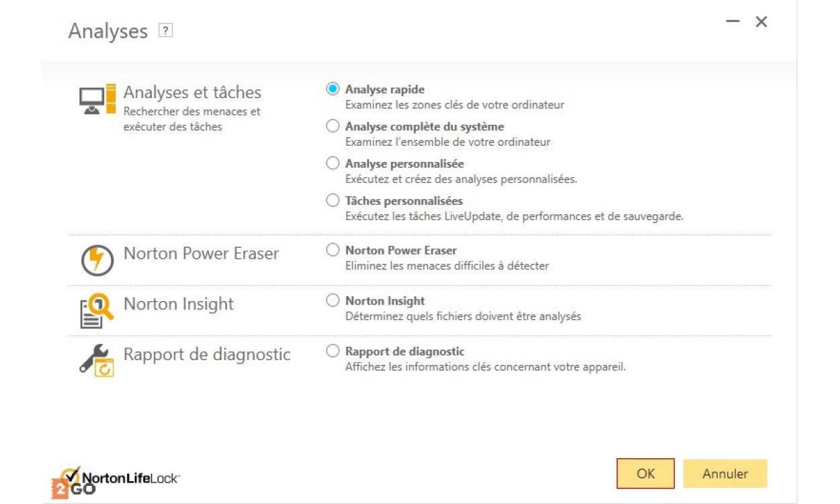Click the Norton Power Eraser section heading

(x=201, y=254)
